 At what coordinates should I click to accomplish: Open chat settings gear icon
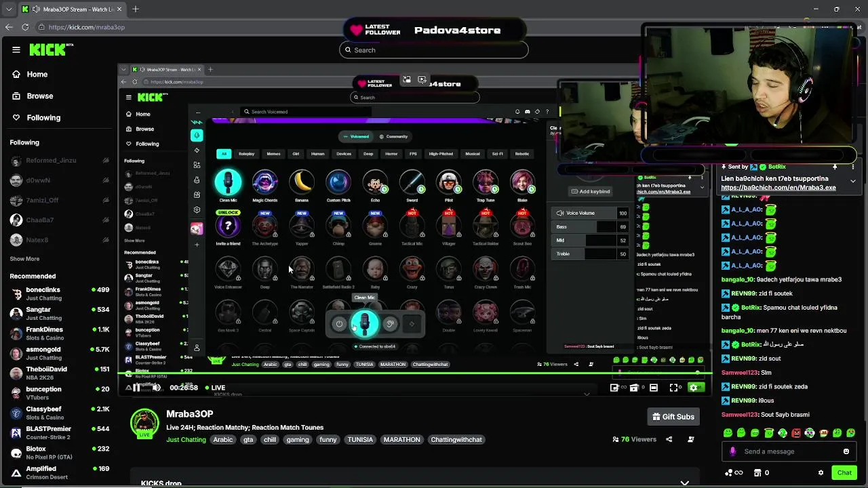point(821,473)
